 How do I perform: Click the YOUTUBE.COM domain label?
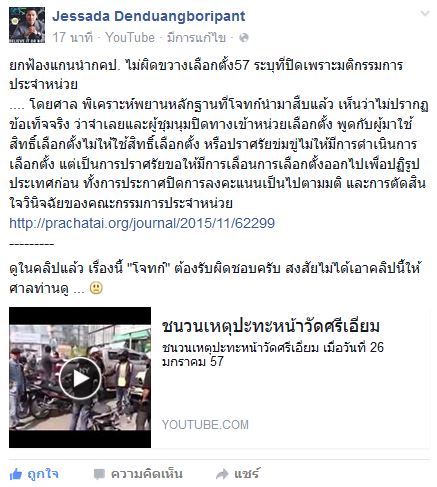[x=205, y=425]
